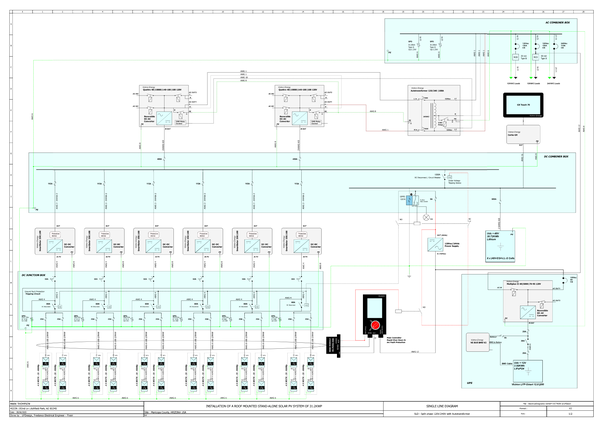The width and height of the screenshot is (603, 427).
Task: Select the left Quattro inverter block
Action: coord(164,106)
